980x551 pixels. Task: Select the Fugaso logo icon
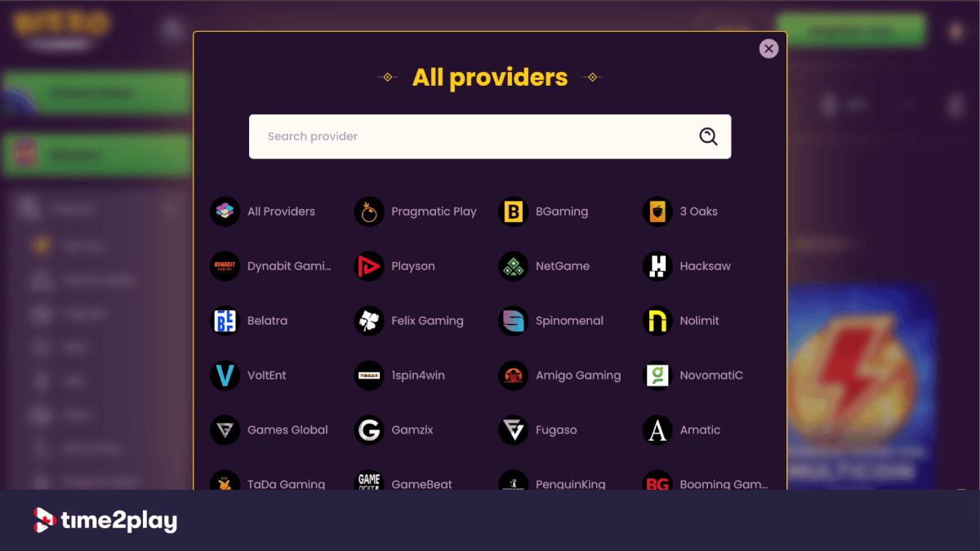coord(513,430)
